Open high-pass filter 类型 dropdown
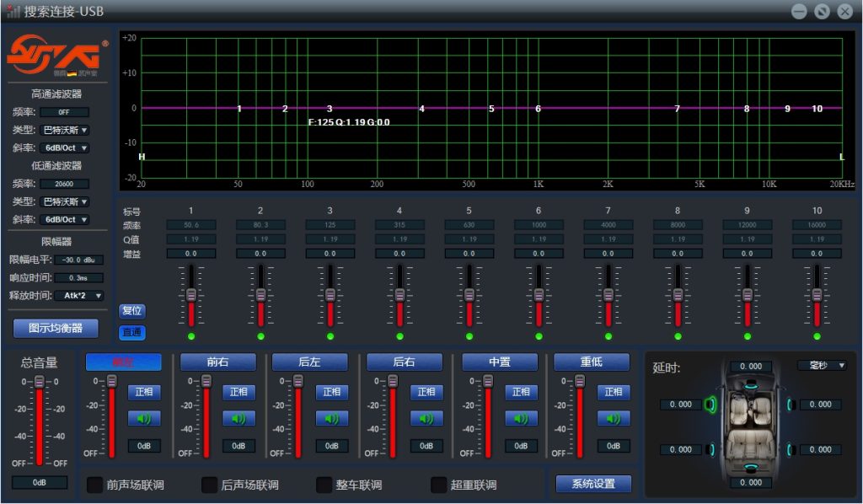This screenshot has height=504, width=863. (64, 131)
